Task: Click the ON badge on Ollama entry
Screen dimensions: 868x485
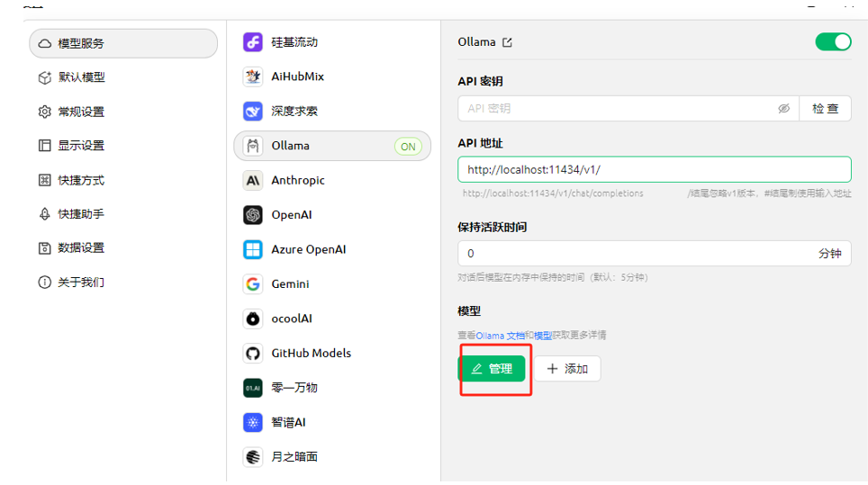Action: coord(408,147)
